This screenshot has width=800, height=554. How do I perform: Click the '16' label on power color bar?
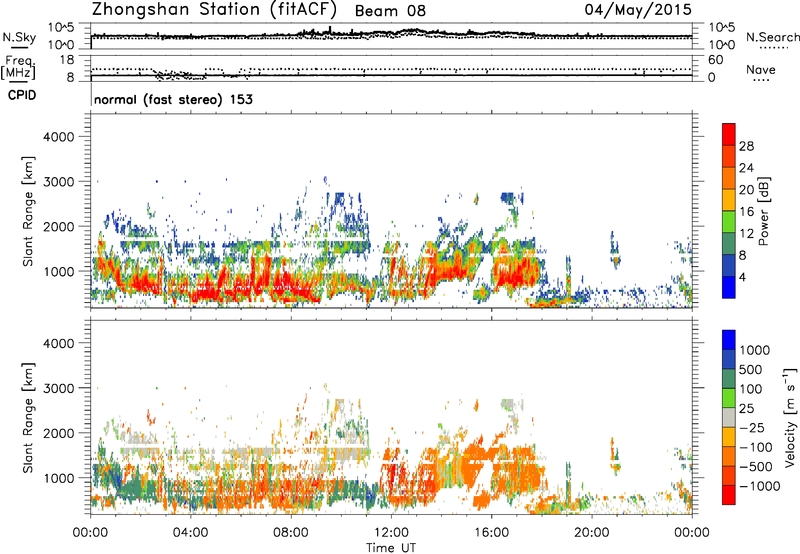click(746, 212)
